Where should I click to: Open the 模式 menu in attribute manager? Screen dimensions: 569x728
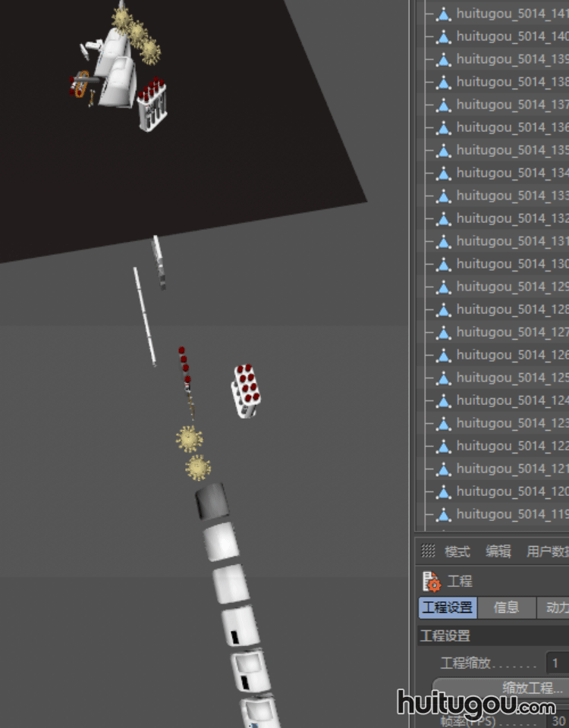457,551
